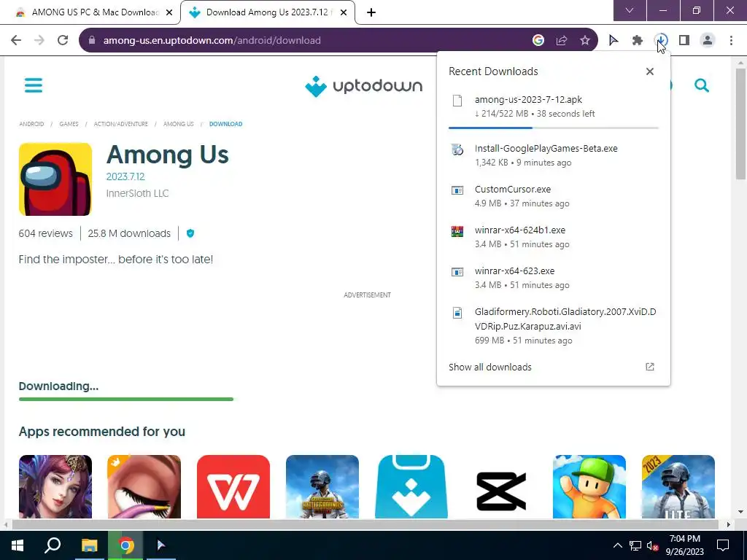
Task: Click InnerSloth LLC developer link
Action: 137,193
